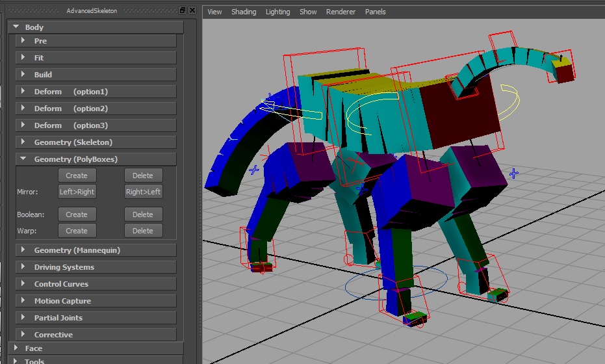
Task: Open the Renderer menu
Action: point(341,12)
